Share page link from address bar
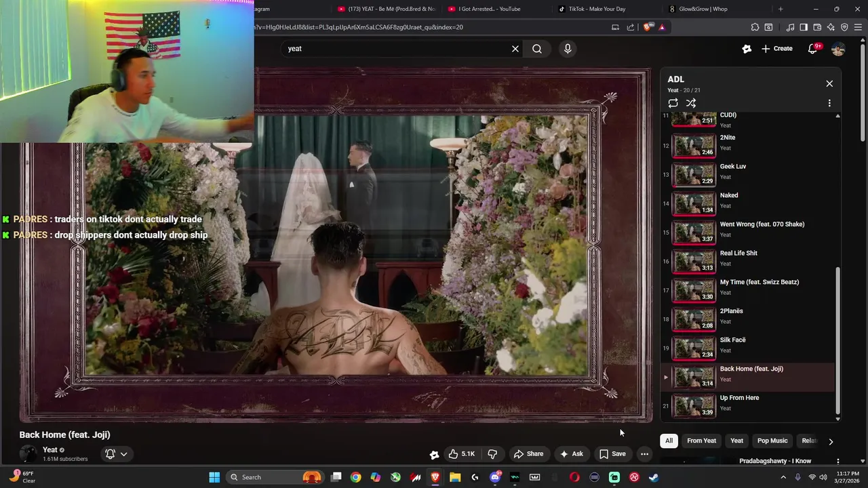 pos(631,27)
